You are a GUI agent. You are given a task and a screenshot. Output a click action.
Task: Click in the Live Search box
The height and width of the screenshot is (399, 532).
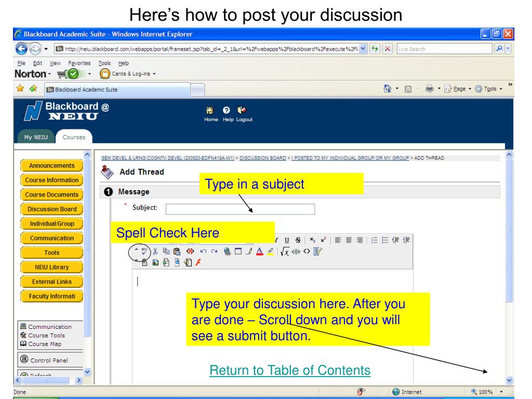(x=445, y=49)
